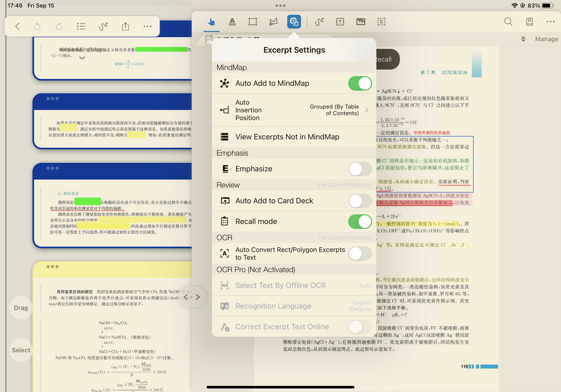This screenshot has width=561, height=392.
Task: Open document search magnifier
Action: [x=508, y=22]
